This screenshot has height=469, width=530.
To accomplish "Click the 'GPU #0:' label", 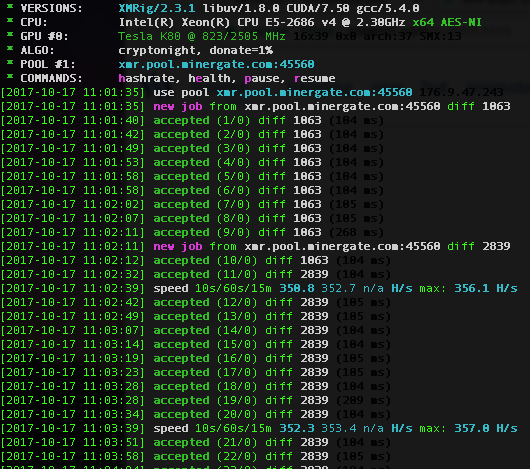I will [45, 36].
